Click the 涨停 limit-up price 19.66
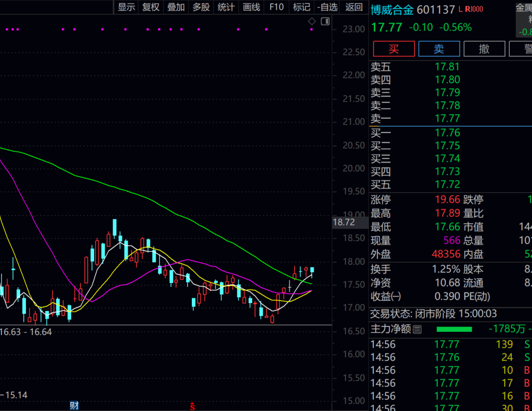 (448, 199)
